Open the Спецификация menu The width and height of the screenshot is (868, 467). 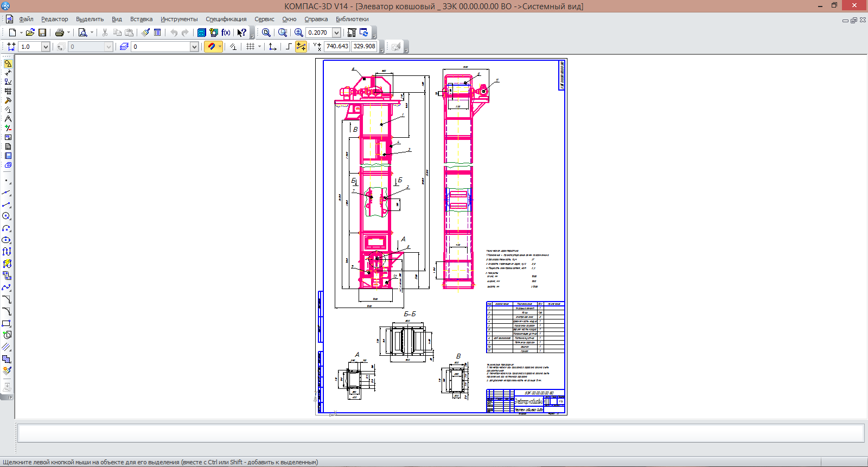click(226, 19)
